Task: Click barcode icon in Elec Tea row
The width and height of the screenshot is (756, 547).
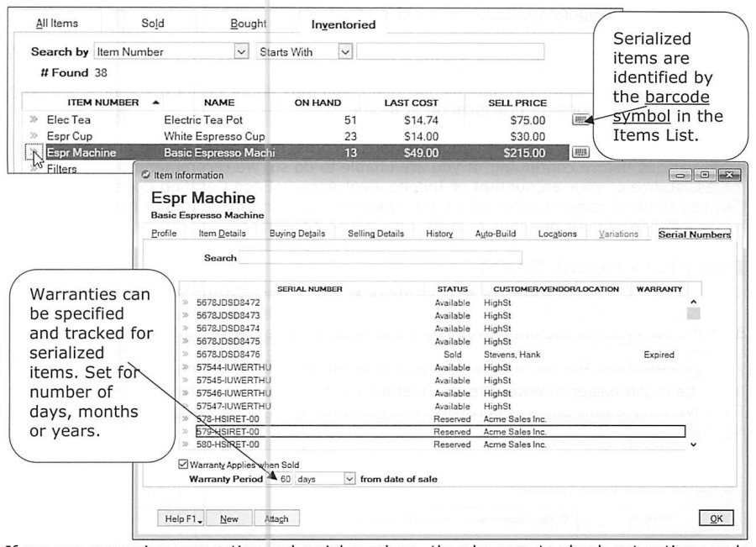Action: coord(580,119)
